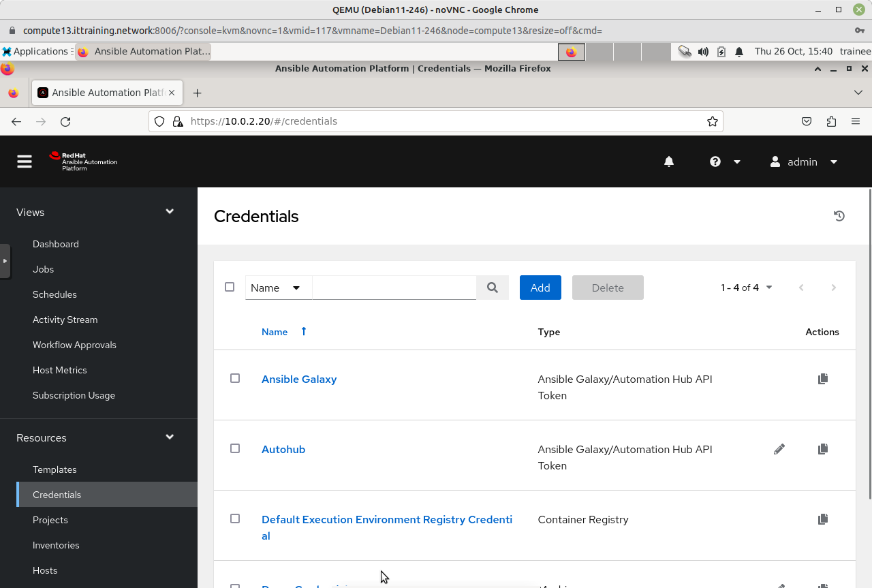Expand the noVNC side control handle
The width and height of the screenshot is (872, 588).
[5, 261]
